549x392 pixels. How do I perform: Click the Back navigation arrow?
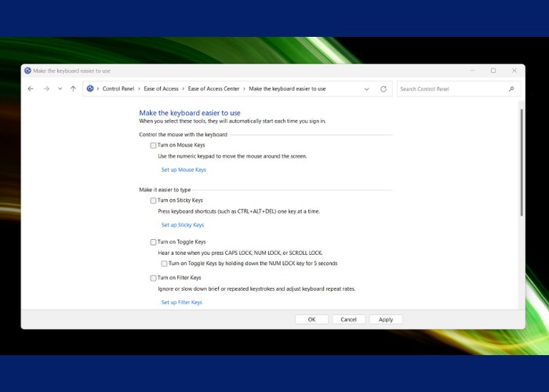pos(31,89)
